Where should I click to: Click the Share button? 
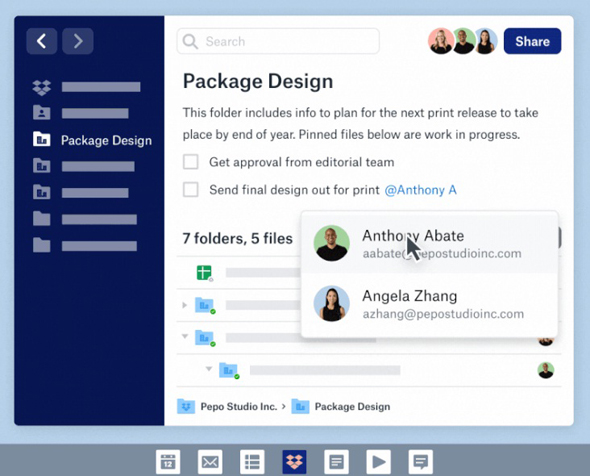(532, 41)
